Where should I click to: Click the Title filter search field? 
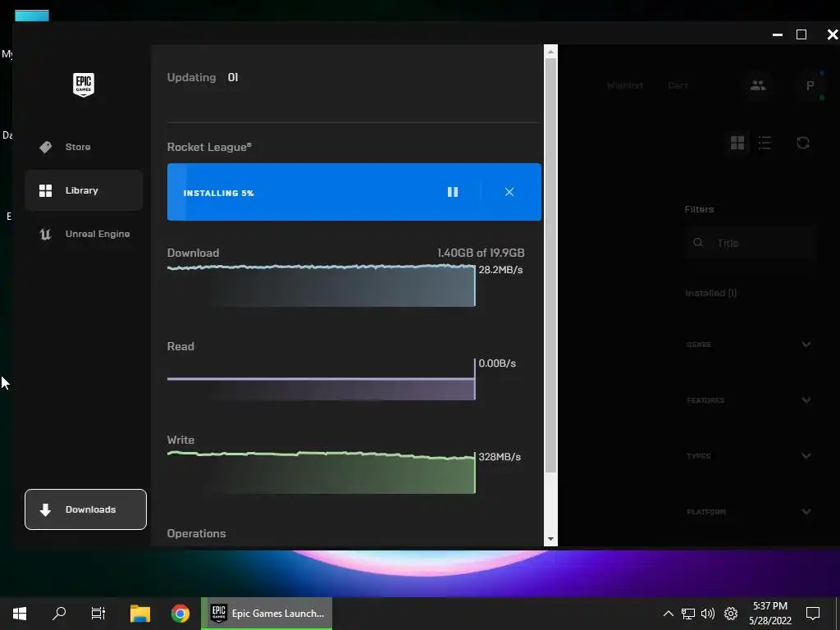750,243
